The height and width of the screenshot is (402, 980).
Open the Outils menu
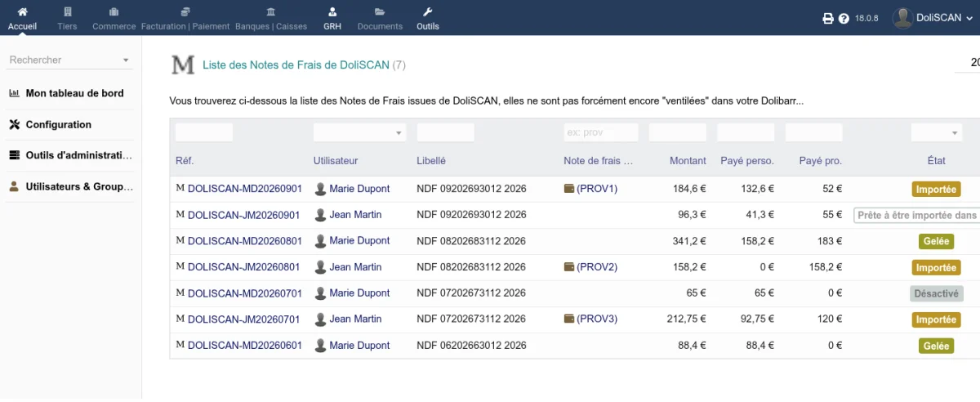point(427,18)
